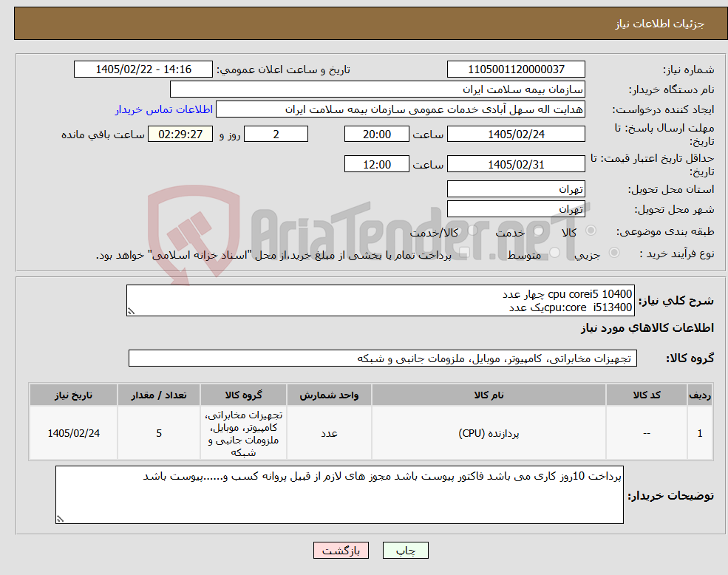This screenshot has height=575, width=728.
Task: Click the buyer organization name field
Action: pos(378,89)
